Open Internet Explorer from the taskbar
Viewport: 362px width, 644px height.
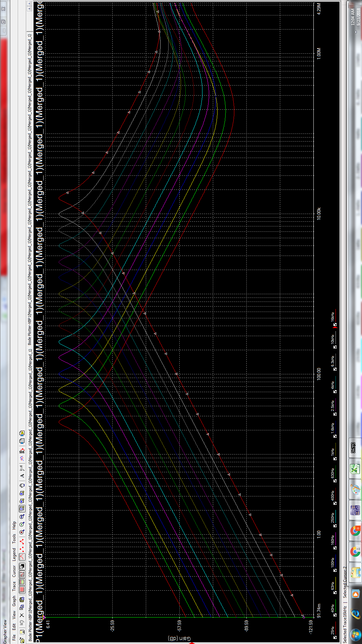pos(355,614)
